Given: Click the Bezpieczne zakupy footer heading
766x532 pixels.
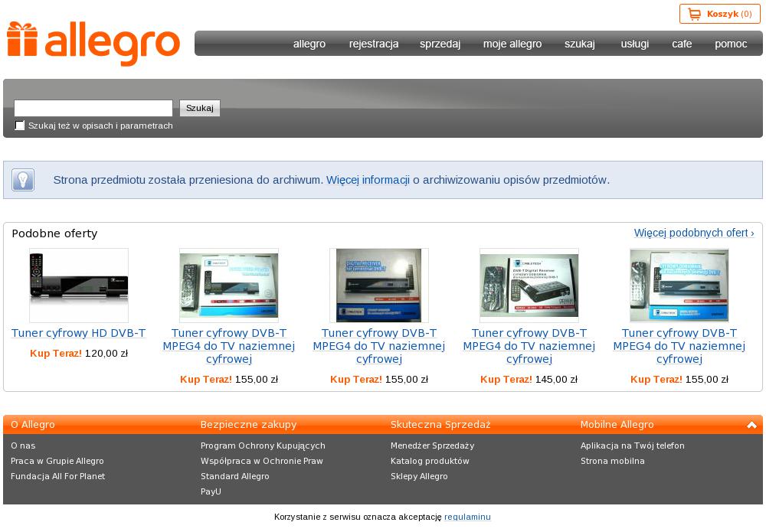Looking at the screenshot, I should click(248, 425).
